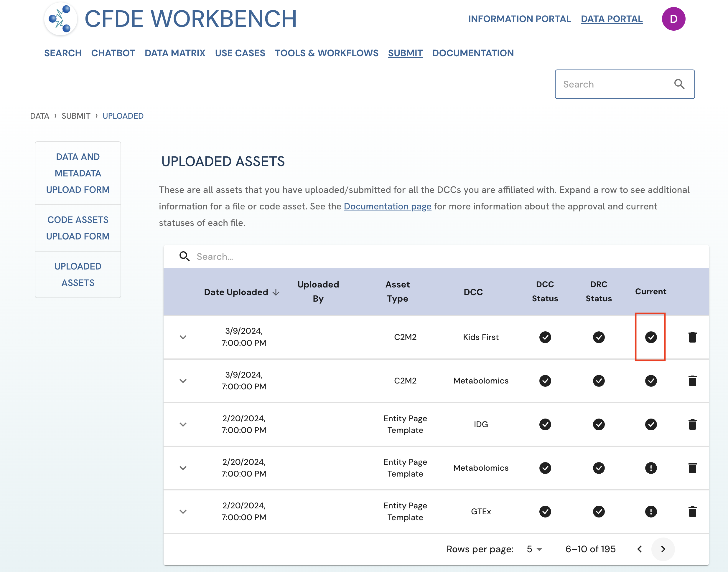Go to previous page of assets
The height and width of the screenshot is (572, 728).
tap(639, 549)
